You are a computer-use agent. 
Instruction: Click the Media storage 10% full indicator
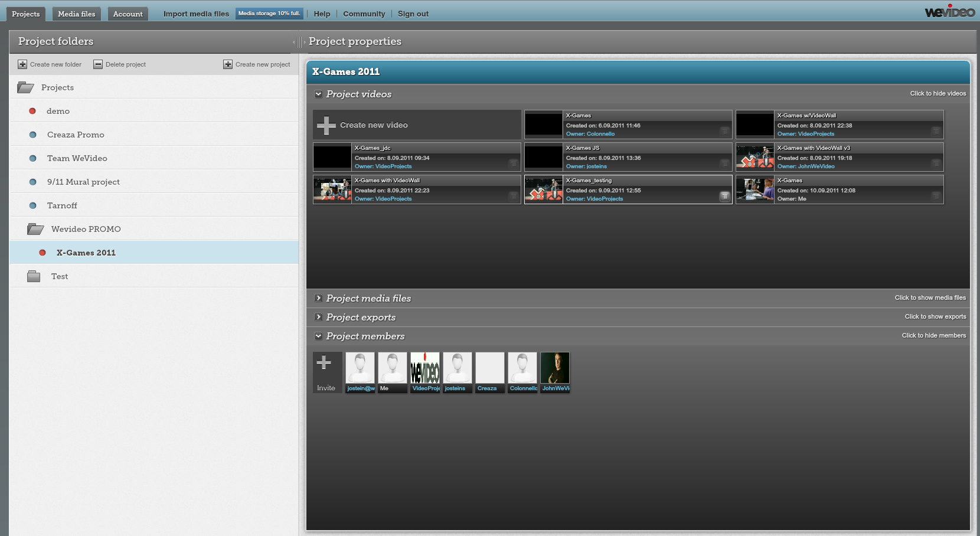(269, 14)
